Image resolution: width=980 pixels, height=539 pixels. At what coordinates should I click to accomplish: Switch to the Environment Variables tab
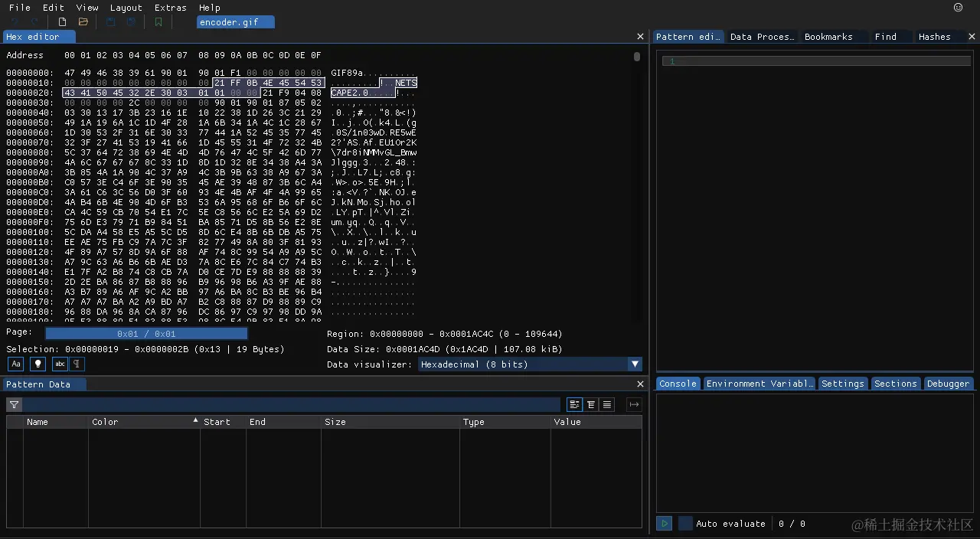click(759, 384)
